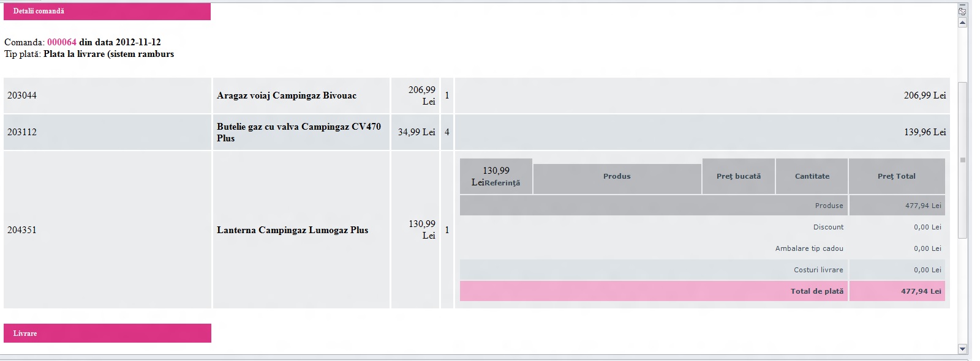Viewport: 980px width, 361px height.
Task: Select product Aragaz voiaj Campingaz Bivouac
Action: tap(287, 95)
